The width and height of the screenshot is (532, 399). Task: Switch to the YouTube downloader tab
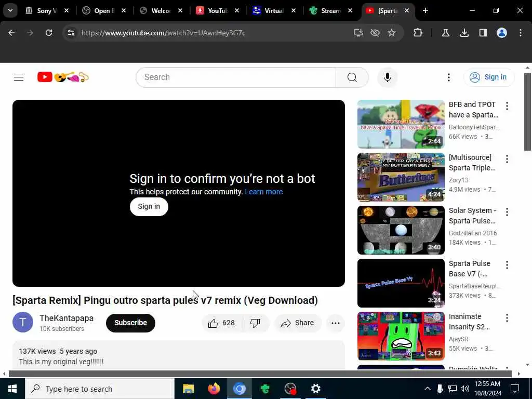(x=217, y=10)
